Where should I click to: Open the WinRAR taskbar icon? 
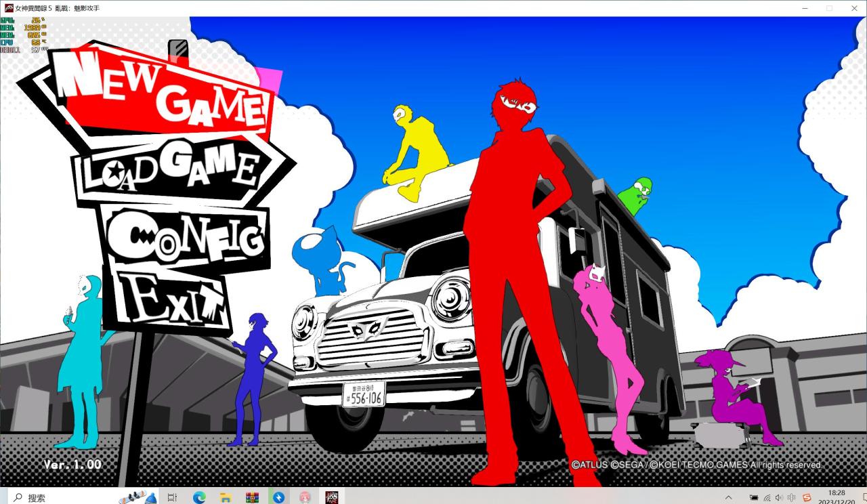click(252, 497)
